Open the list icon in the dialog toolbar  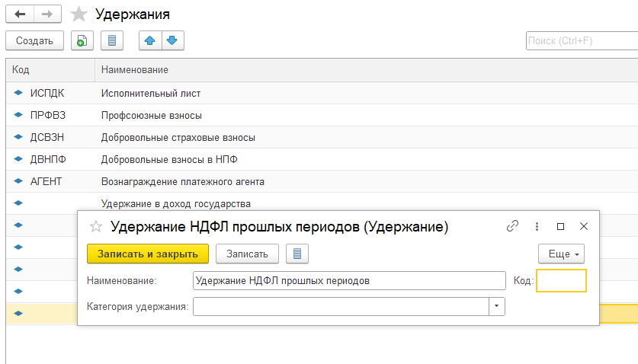(x=297, y=254)
